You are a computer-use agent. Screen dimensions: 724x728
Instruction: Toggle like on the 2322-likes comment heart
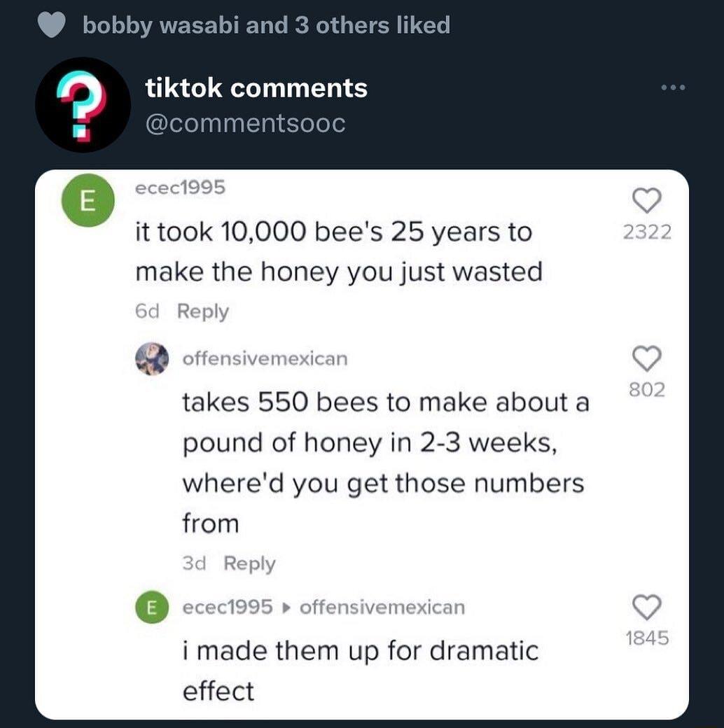(648, 203)
